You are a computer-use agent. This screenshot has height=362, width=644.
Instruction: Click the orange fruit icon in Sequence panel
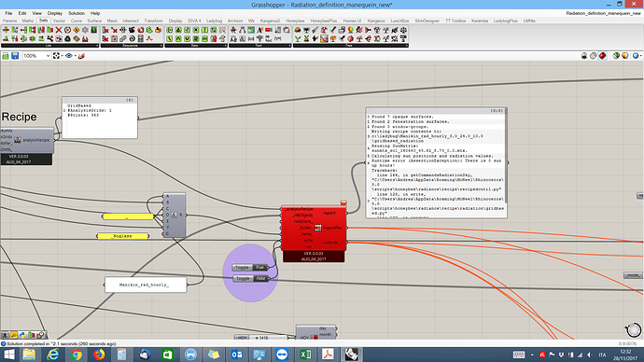coord(158,30)
